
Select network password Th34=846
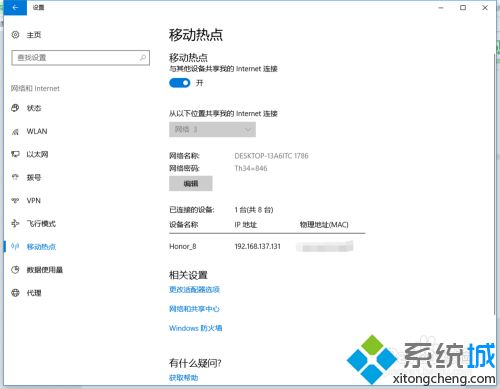(251, 168)
